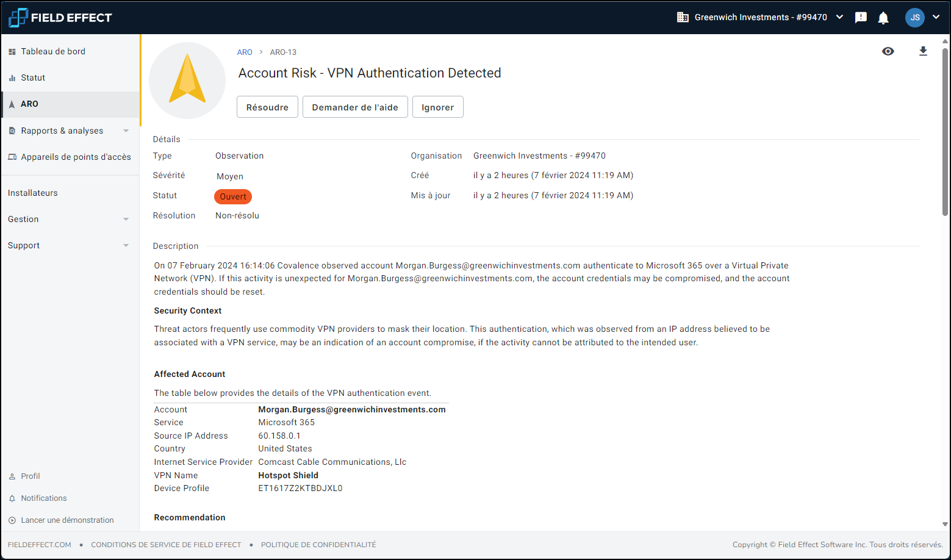
Task: Click the United States country value
Action: click(x=285, y=448)
